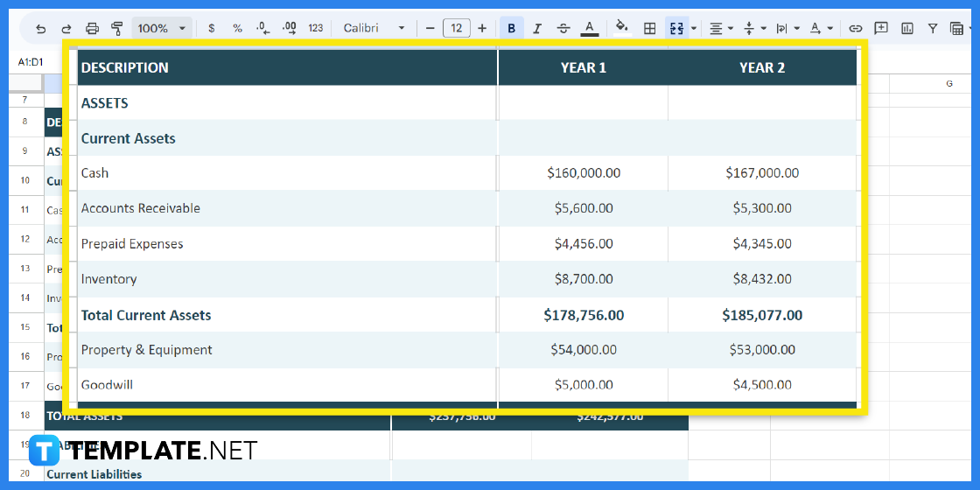Insert a comment
This screenshot has width=980, height=490.
[881, 28]
